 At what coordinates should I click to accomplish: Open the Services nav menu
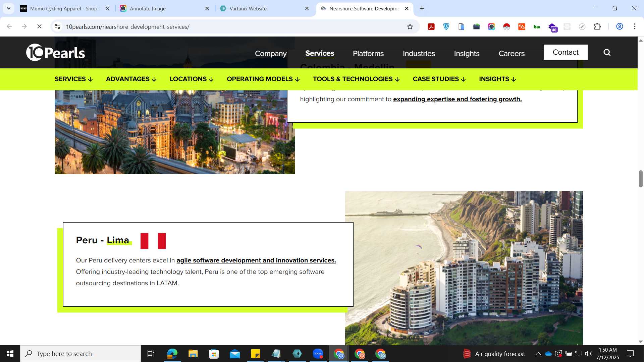(320, 53)
